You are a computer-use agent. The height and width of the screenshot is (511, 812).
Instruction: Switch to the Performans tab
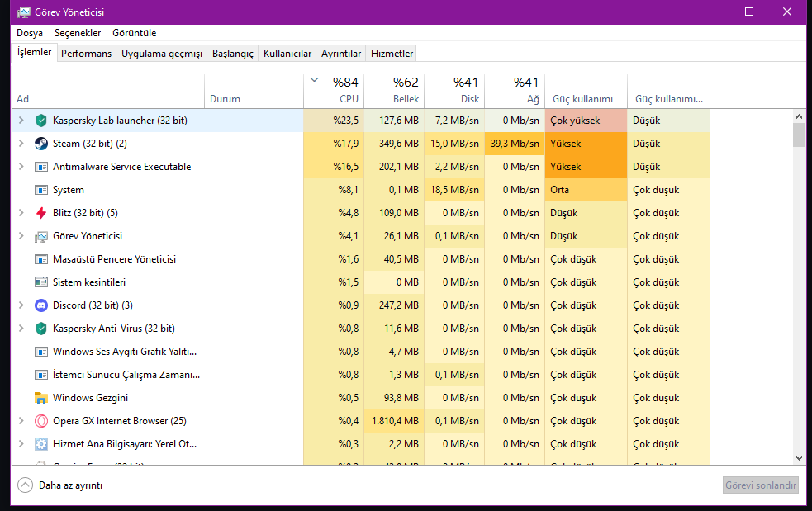(x=86, y=54)
